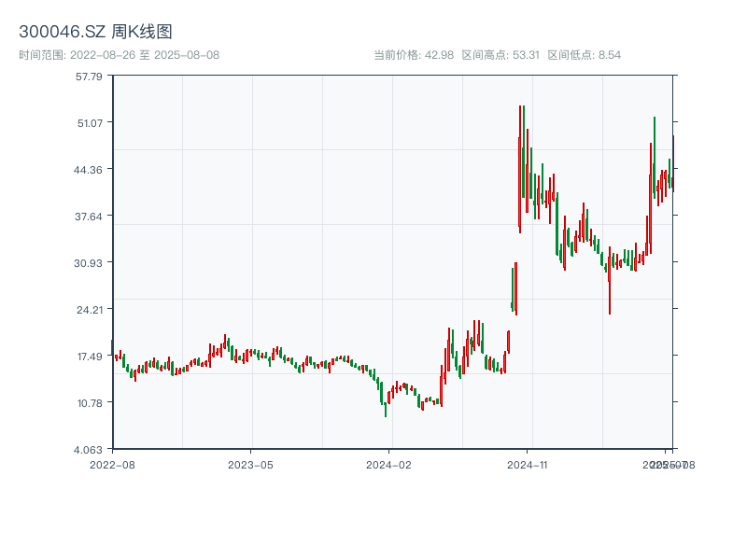Click the 300046.SZ 周K线图 chart title
This screenshot has height=560, width=747.
tap(95, 32)
